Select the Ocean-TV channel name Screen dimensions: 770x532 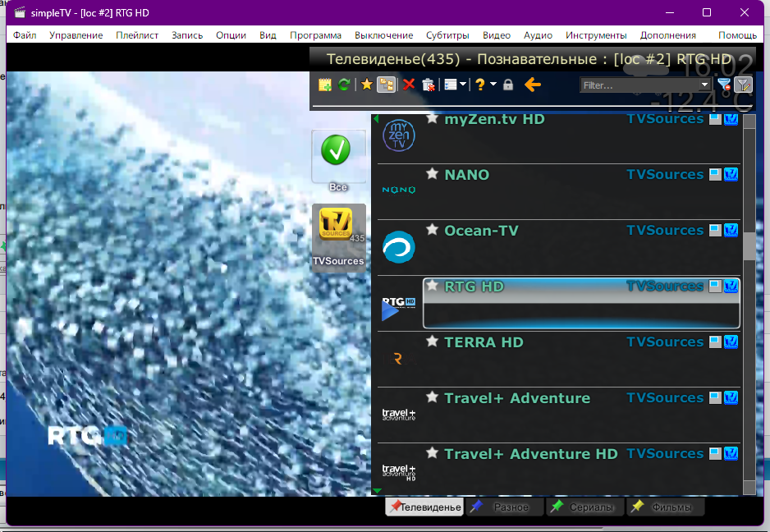click(481, 231)
